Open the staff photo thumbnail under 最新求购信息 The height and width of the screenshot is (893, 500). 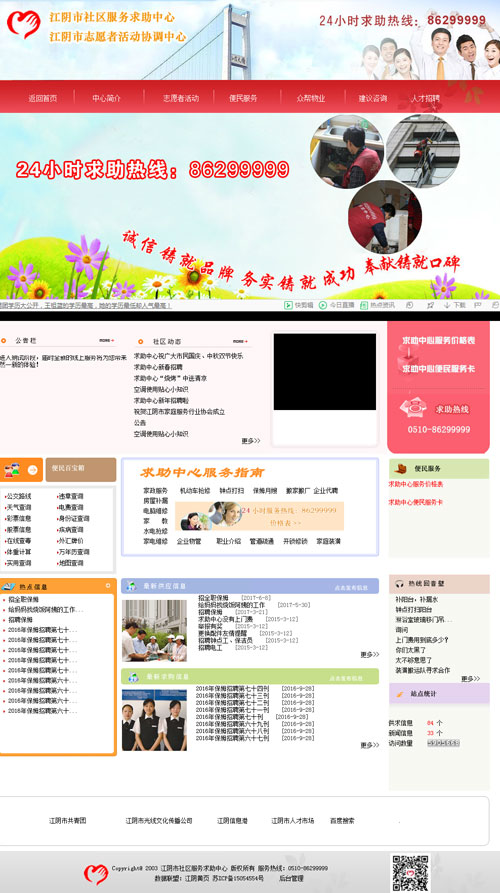[154, 720]
